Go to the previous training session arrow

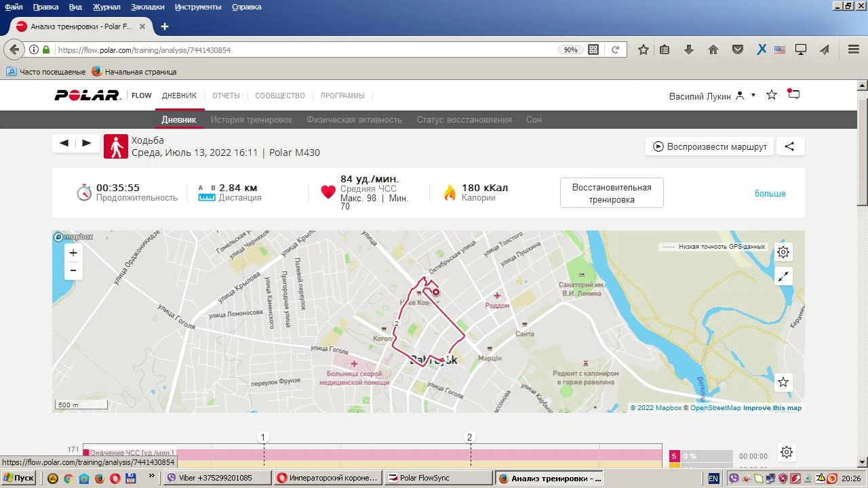click(x=64, y=143)
